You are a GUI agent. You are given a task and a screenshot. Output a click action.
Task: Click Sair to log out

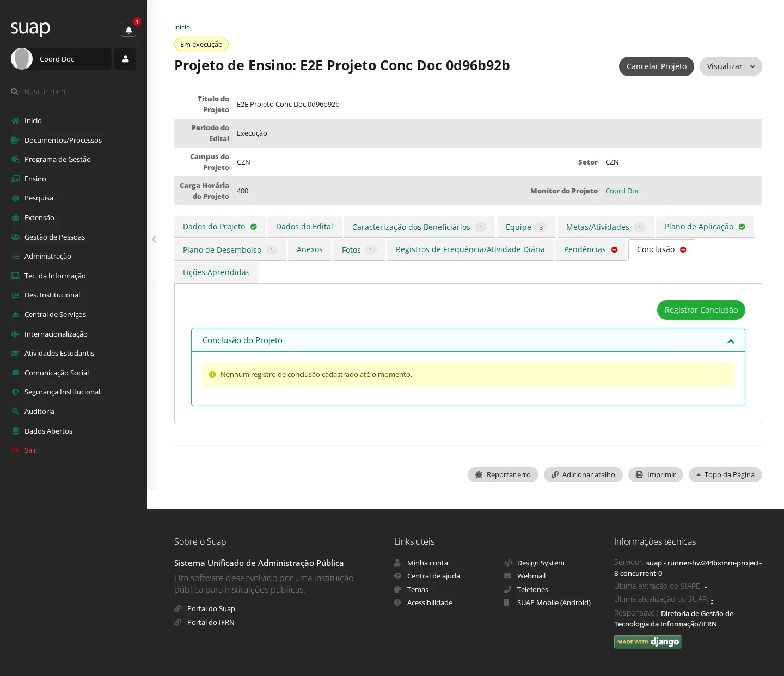point(73,450)
